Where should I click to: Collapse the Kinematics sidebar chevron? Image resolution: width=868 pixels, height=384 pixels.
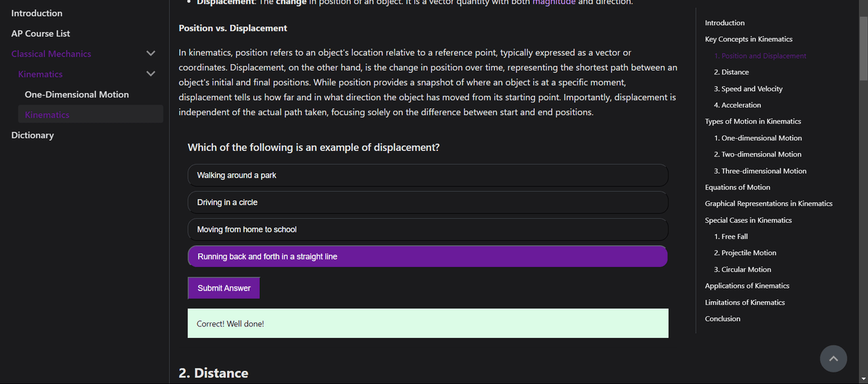click(151, 74)
